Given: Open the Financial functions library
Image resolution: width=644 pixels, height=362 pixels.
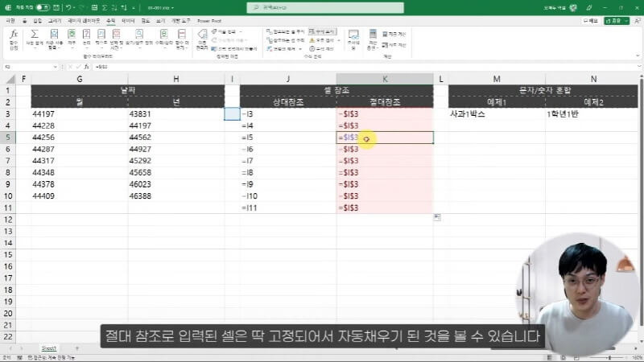Looking at the screenshot, I should click(x=72, y=39).
